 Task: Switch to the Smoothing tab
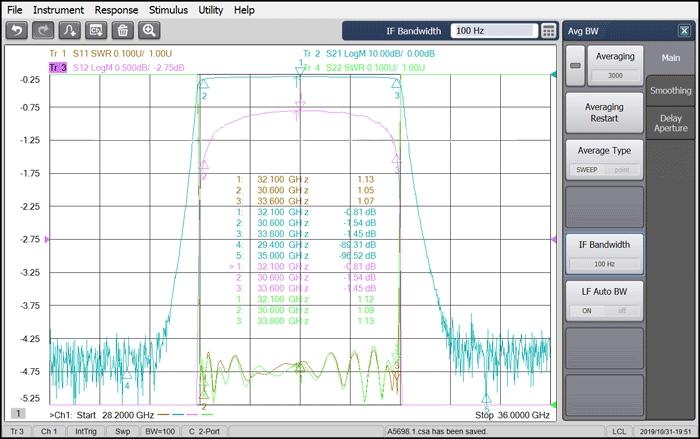click(671, 91)
